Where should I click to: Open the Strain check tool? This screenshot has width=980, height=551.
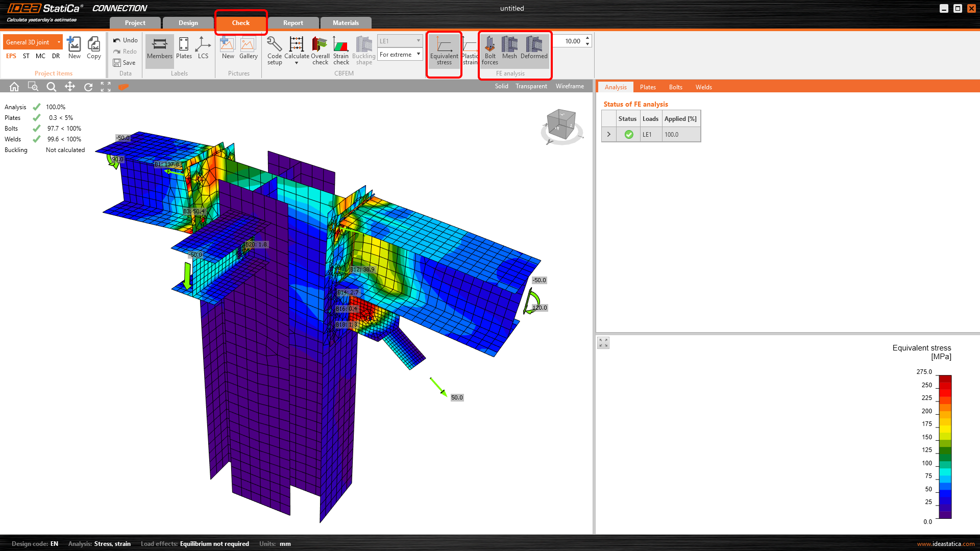point(341,45)
